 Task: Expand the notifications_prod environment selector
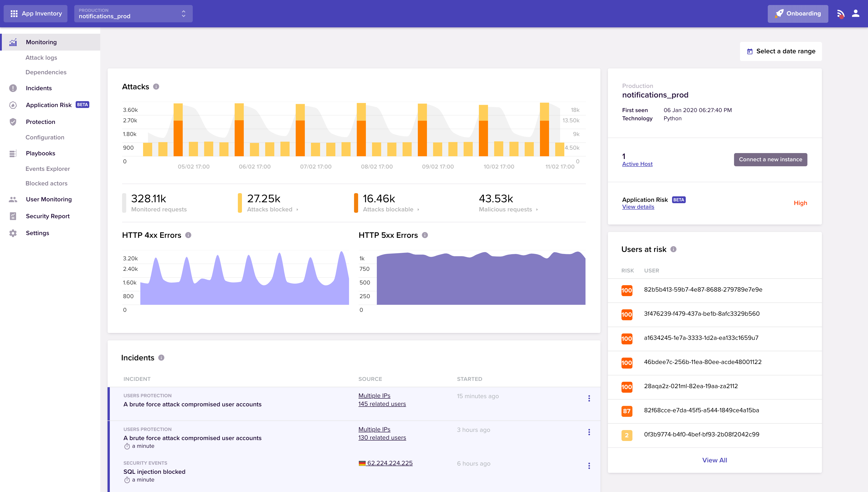[x=183, y=13]
